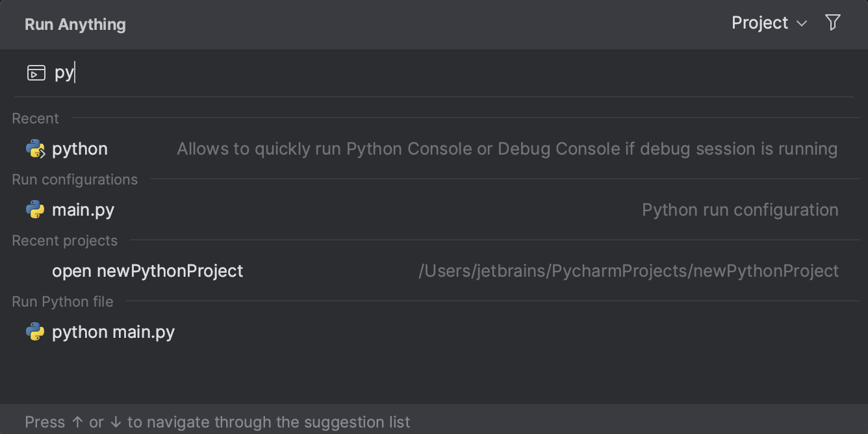Click the Python run configuration description text
The image size is (868, 434).
(740, 209)
